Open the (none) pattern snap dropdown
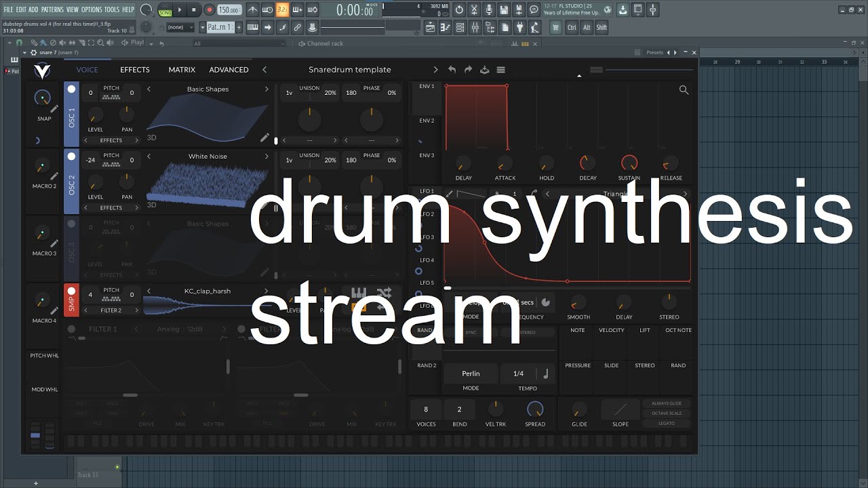Image resolution: width=868 pixels, height=488 pixels. click(x=180, y=27)
